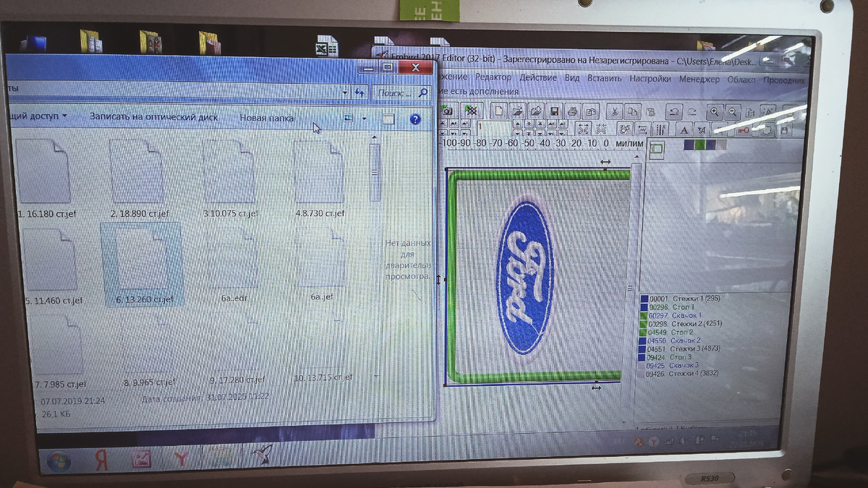Click Новая папка button in Explorer
Screen dimensions: 868x488
pos(267,118)
